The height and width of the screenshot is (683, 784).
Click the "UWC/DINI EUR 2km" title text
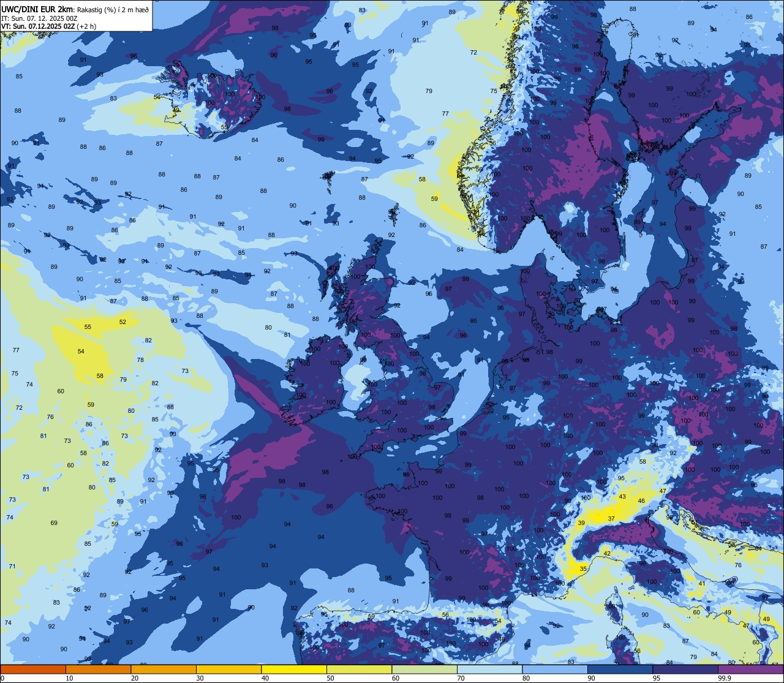[x=38, y=9]
